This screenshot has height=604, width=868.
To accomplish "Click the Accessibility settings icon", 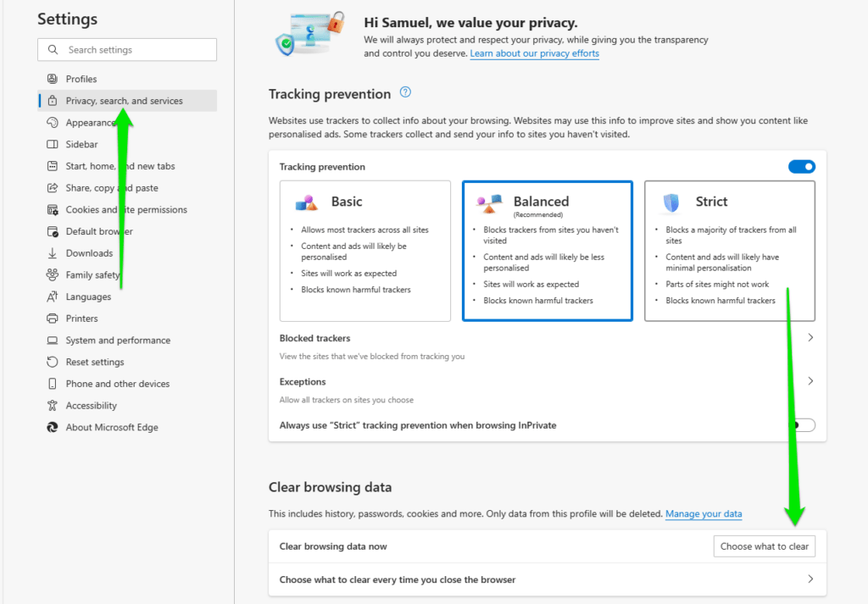I will point(51,405).
